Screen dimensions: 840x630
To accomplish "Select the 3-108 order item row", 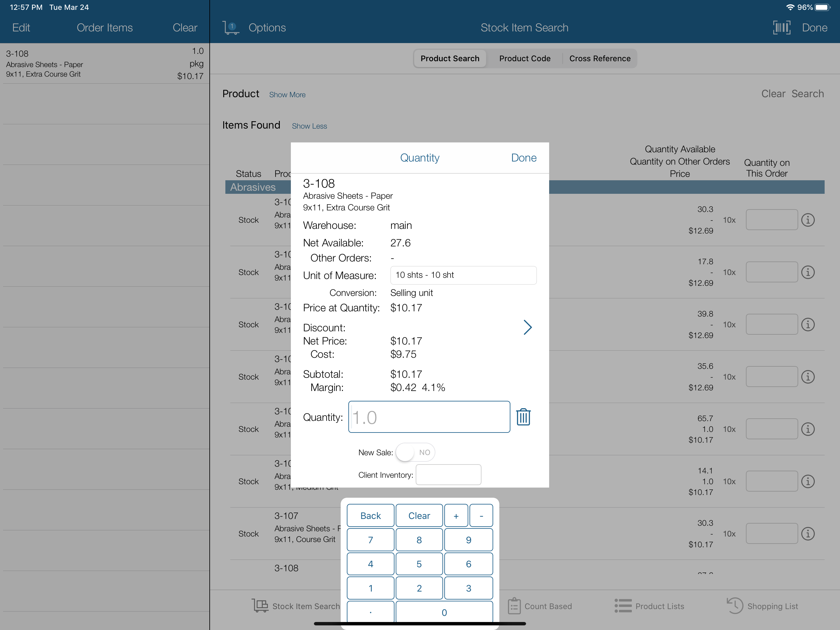I will pyautogui.click(x=105, y=63).
